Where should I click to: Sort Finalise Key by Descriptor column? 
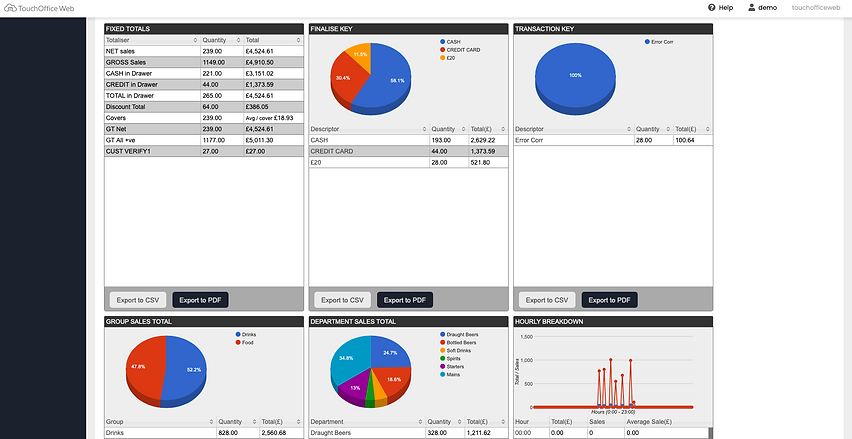pyautogui.click(x=369, y=129)
